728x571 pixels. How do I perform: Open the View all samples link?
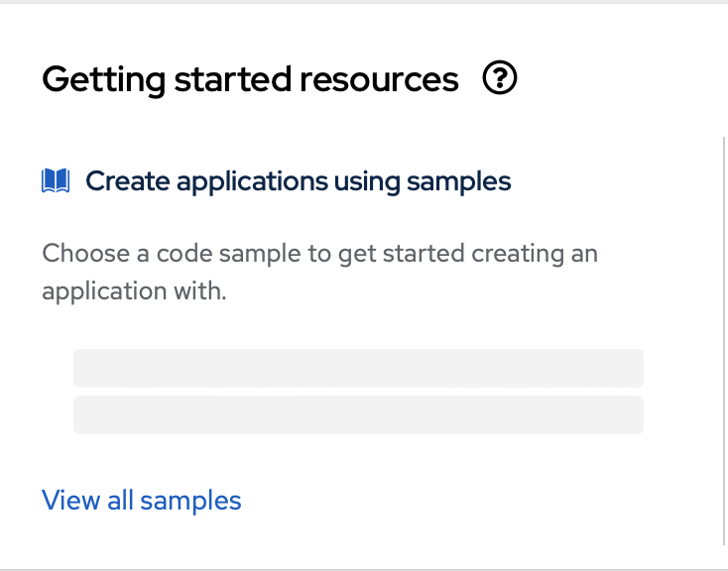142,501
